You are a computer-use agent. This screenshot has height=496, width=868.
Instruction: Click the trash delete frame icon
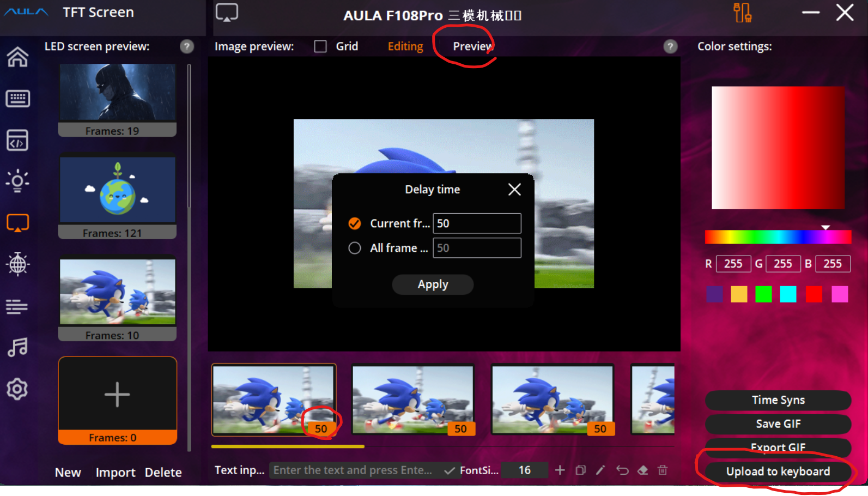click(x=663, y=470)
